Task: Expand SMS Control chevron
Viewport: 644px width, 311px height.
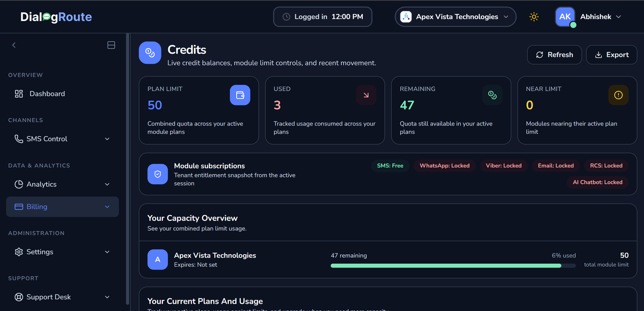Action: click(107, 139)
